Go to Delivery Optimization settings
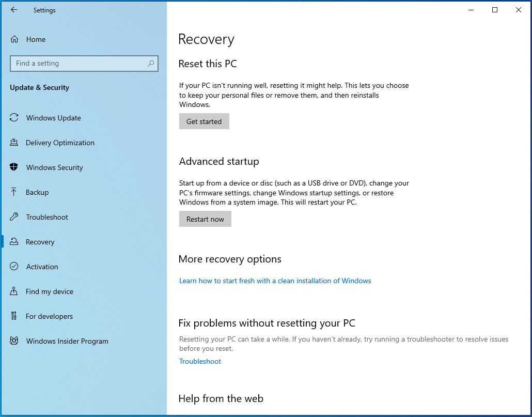Viewport: 532px width, 417px height. point(84,143)
